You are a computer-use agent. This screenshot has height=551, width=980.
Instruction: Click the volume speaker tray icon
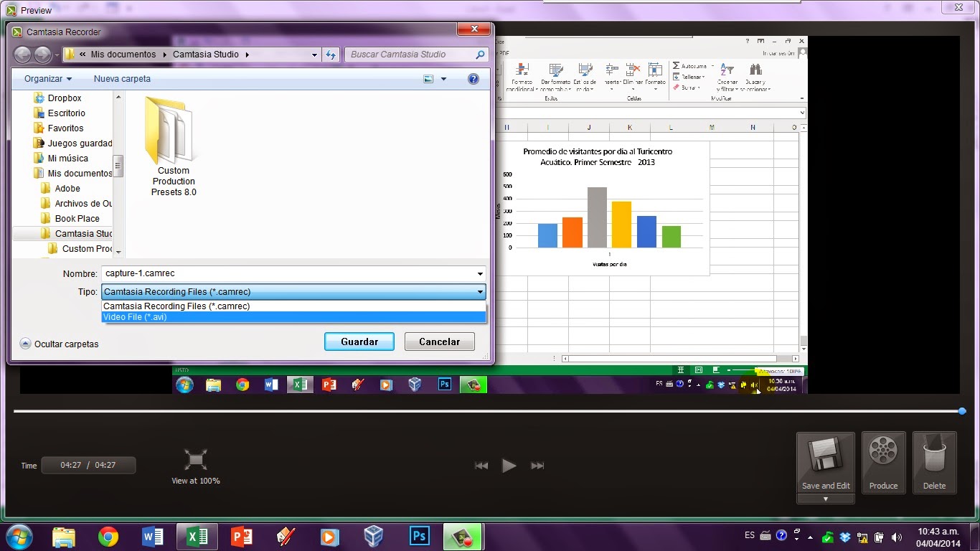click(x=897, y=537)
